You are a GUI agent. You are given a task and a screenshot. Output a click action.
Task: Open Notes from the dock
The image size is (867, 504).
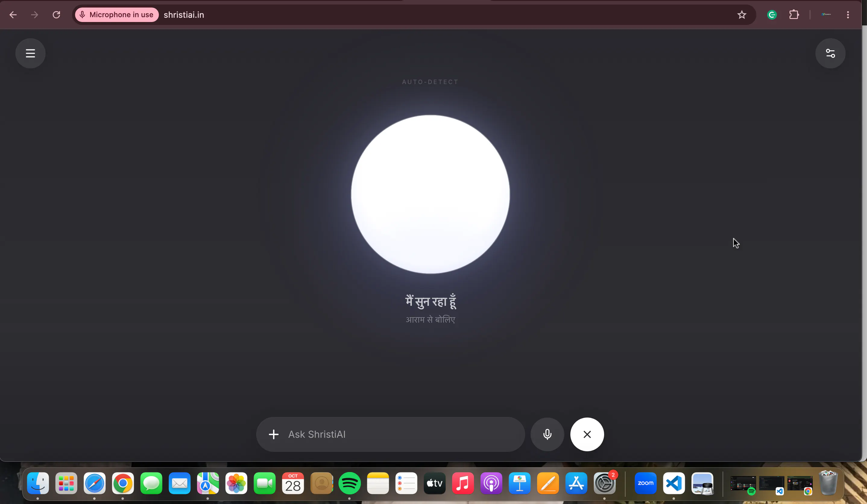(378, 483)
